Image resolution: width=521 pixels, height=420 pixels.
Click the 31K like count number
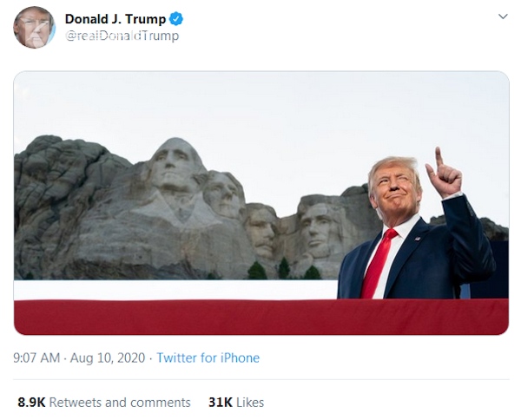[219, 403]
